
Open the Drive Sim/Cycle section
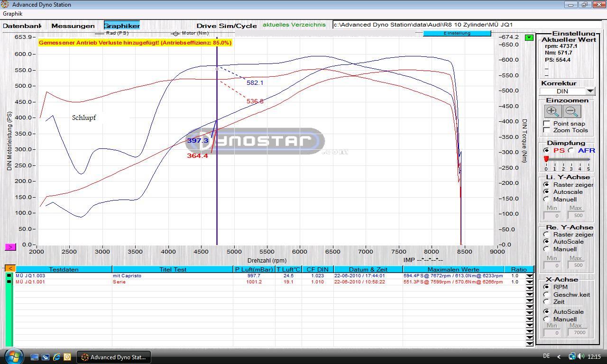(x=227, y=26)
